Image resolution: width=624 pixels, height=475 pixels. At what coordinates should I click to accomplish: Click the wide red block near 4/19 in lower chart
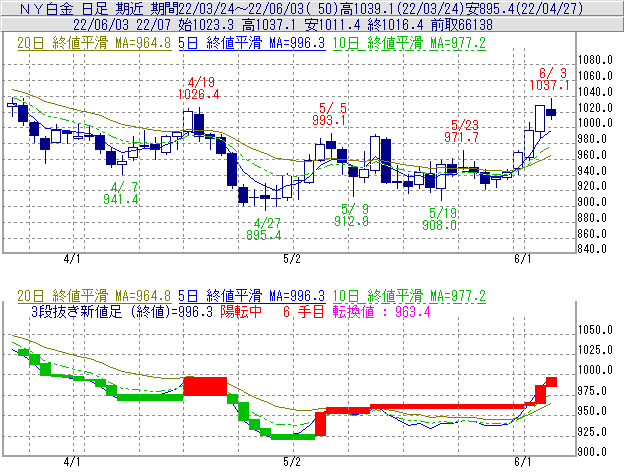(205, 386)
